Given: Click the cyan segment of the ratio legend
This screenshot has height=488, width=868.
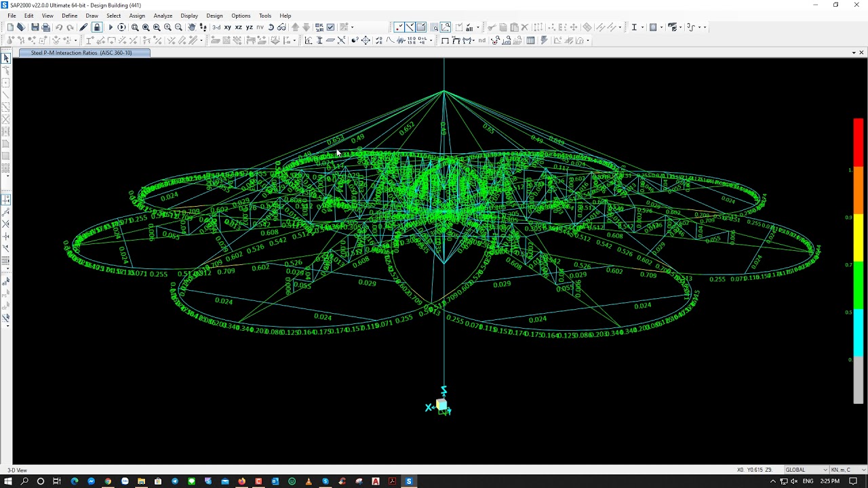Looking at the screenshot, I should pyautogui.click(x=858, y=333).
